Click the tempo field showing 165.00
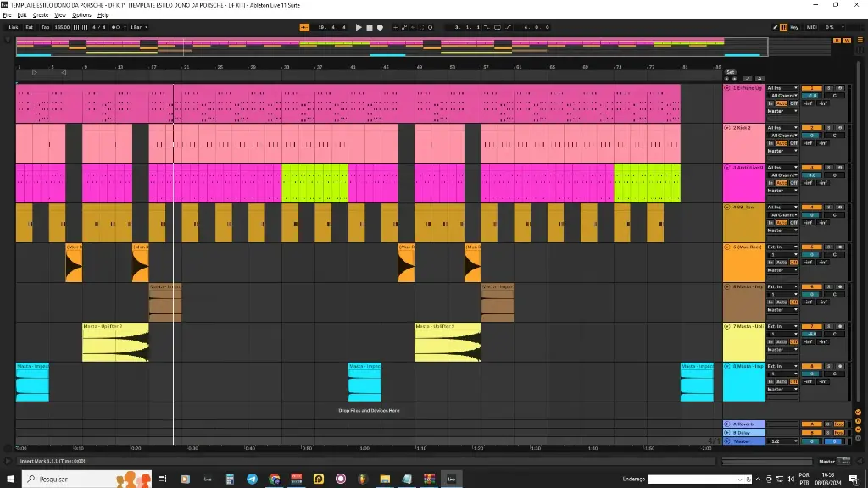The height and width of the screenshot is (488, 868). coord(62,27)
